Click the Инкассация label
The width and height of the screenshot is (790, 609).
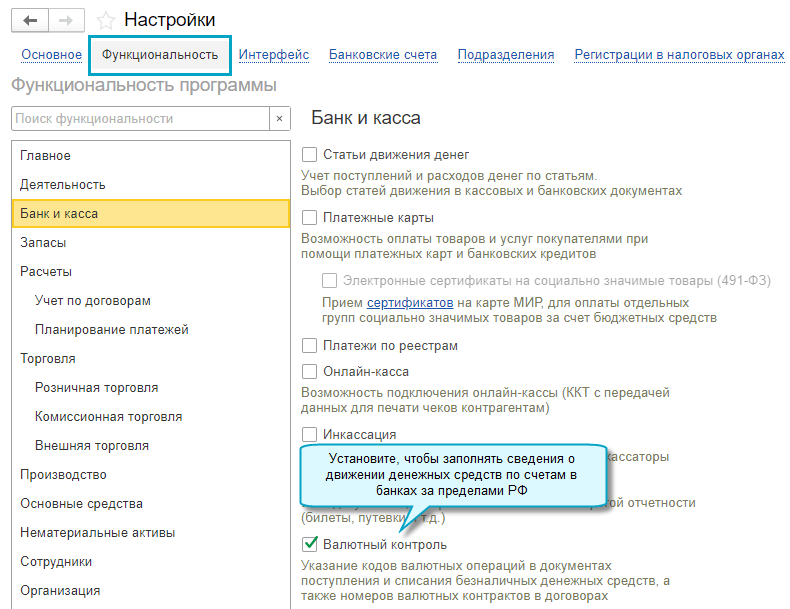click(360, 434)
